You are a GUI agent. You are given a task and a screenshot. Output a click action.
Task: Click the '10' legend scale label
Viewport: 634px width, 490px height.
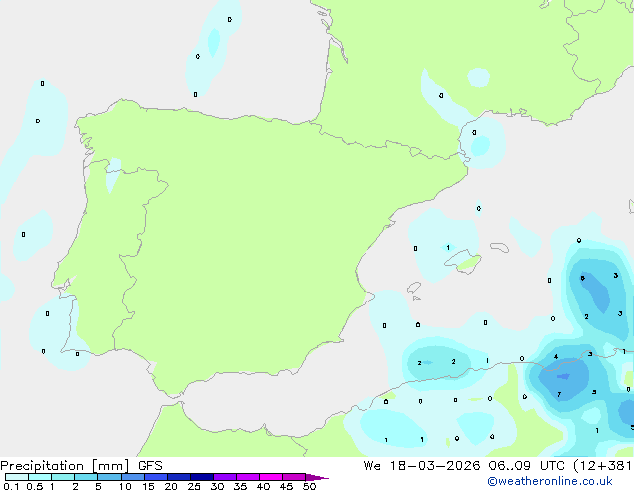tap(125, 486)
